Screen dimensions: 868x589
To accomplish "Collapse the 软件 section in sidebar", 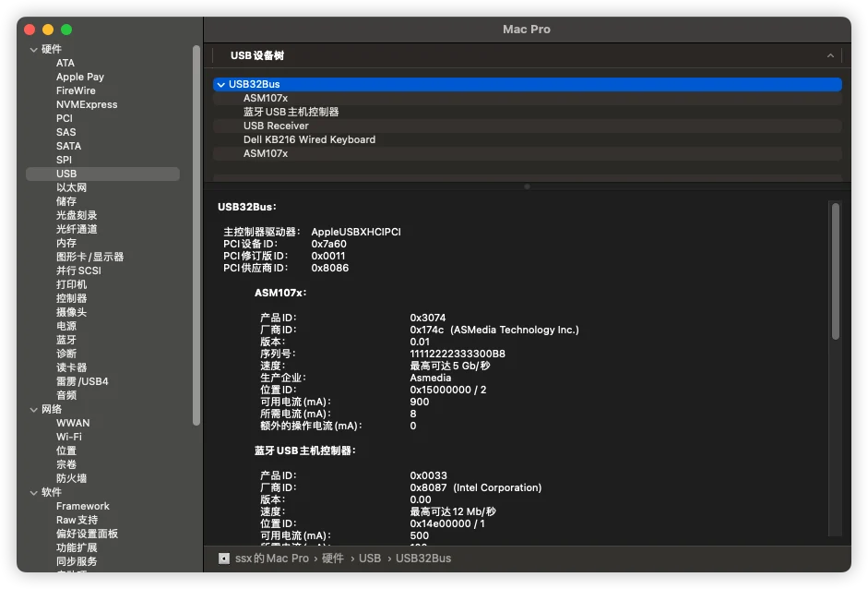I will (34, 493).
